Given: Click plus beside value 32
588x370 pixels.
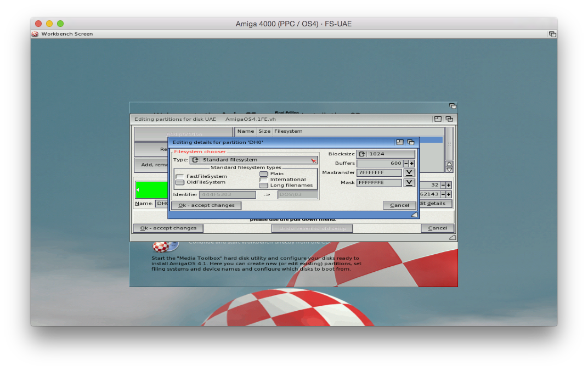Looking at the screenshot, I should coord(449,186).
